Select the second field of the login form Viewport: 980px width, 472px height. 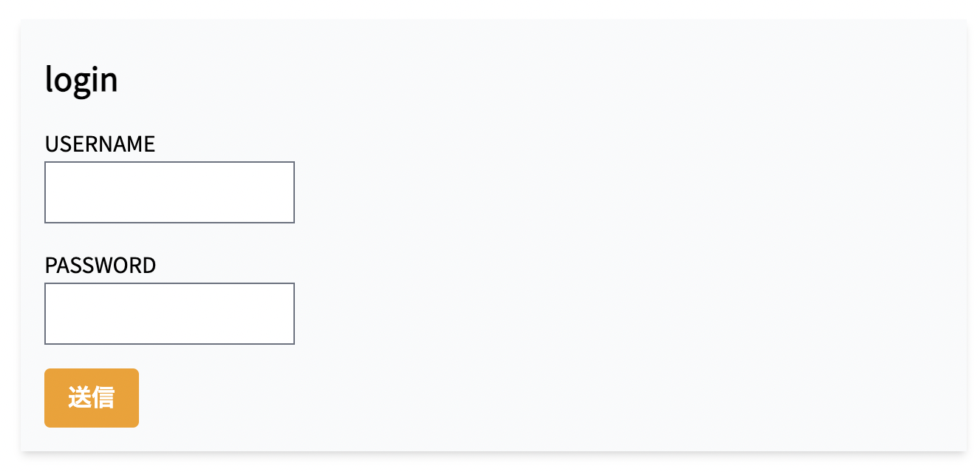point(169,314)
